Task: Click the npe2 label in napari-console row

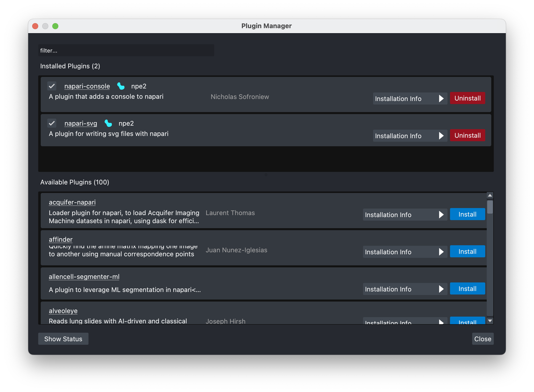Action: (x=139, y=86)
